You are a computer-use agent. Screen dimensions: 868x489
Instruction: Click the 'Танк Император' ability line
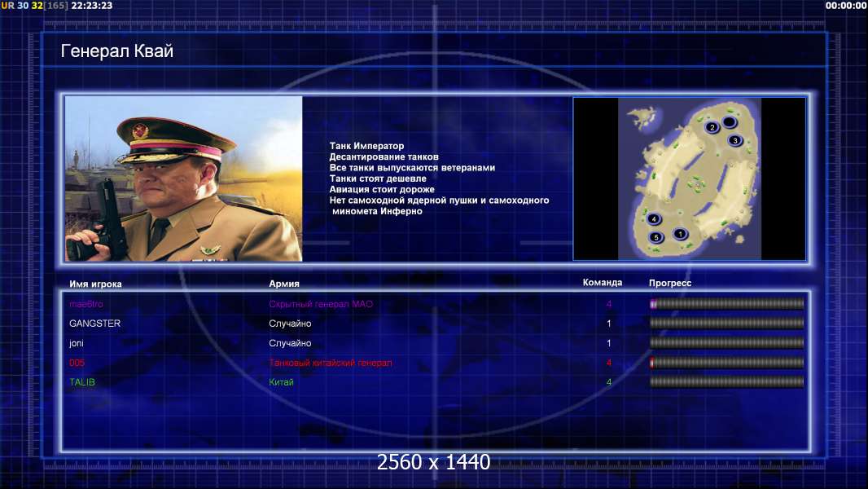(x=366, y=146)
